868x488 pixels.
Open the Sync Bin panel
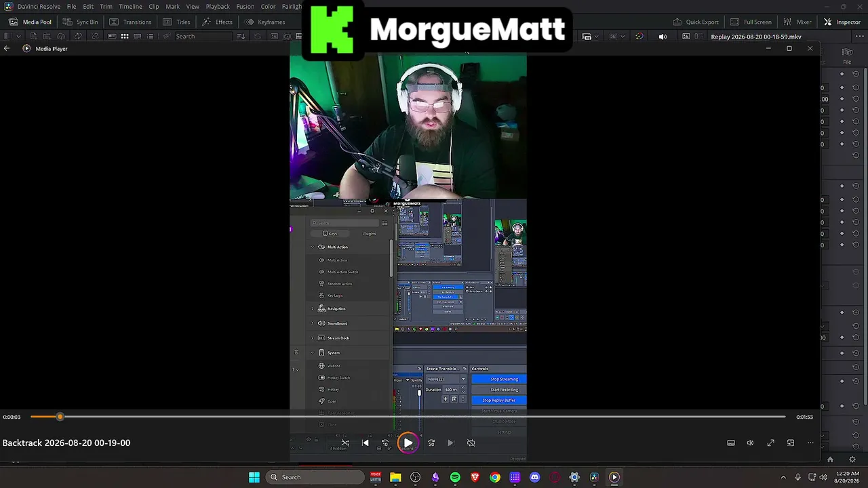(80, 22)
